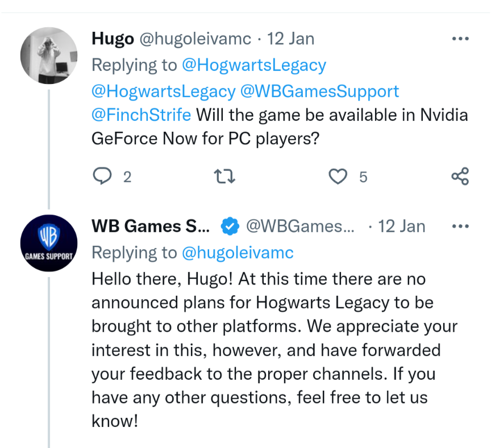The width and height of the screenshot is (491, 448).
Task: Click the blue verified badge
Action: [x=230, y=226]
